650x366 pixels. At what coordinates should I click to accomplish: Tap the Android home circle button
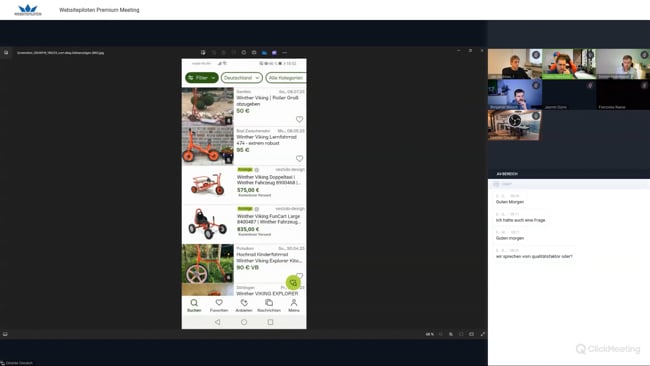tap(244, 322)
